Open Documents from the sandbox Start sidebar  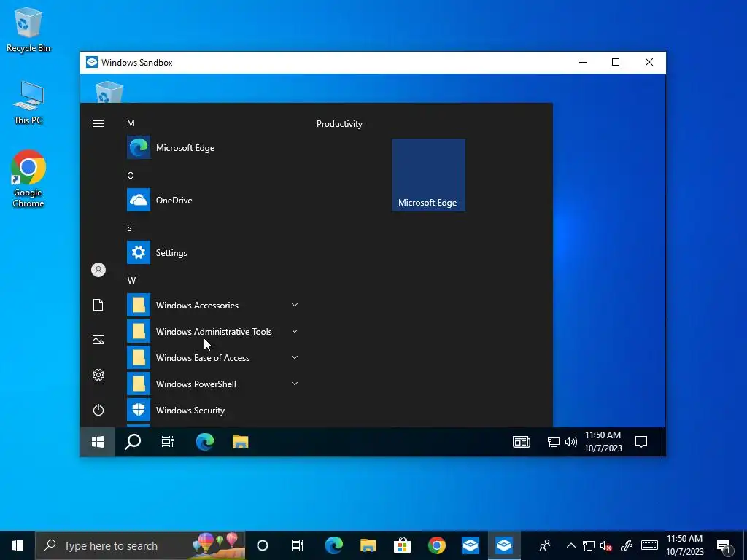98,305
